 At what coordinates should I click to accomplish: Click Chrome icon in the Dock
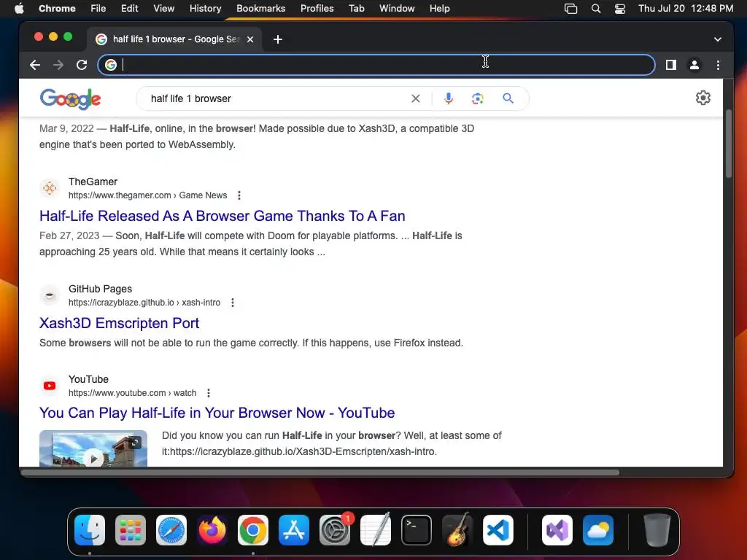(x=253, y=530)
